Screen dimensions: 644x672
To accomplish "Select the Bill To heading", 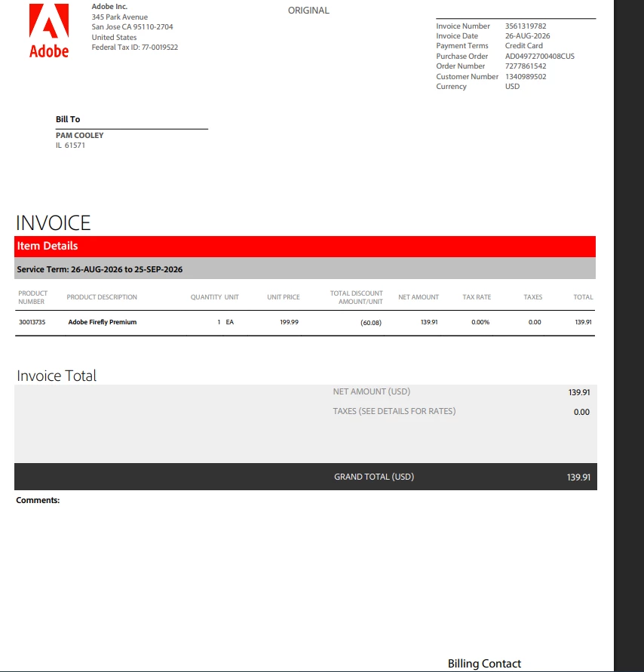I will 68,119.
